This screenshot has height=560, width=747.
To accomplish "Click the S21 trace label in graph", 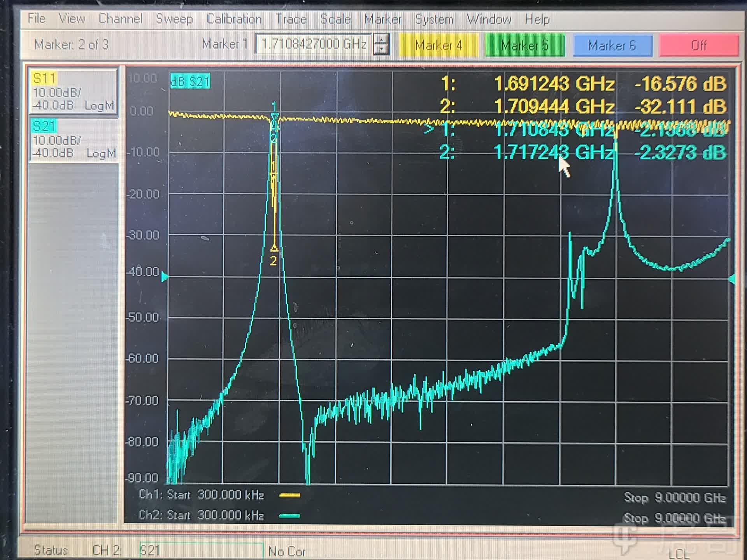I will [190, 81].
